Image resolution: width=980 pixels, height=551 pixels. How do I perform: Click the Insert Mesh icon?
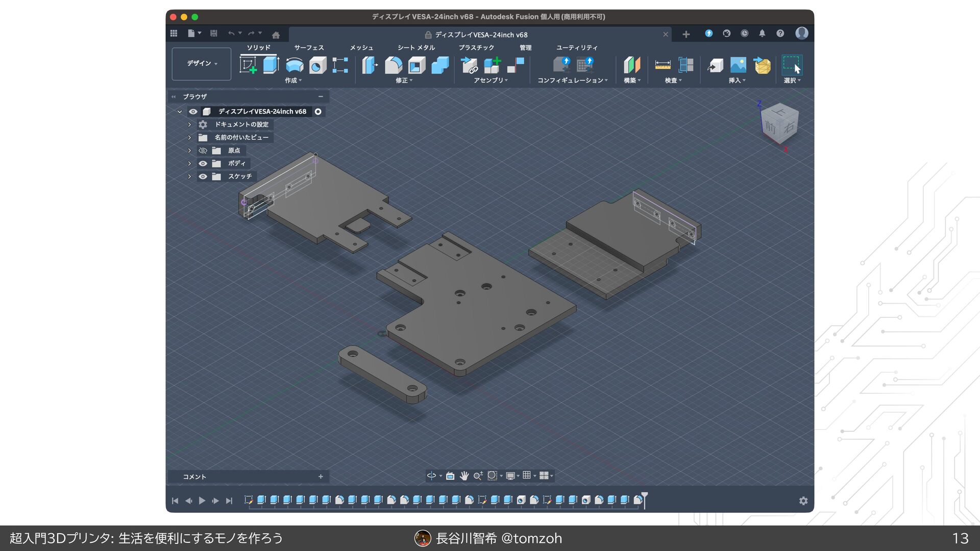(762, 65)
